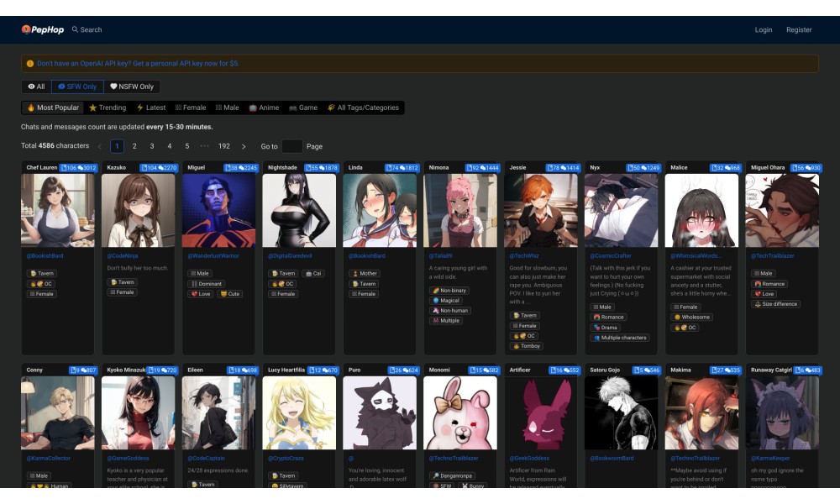Open the Register page

click(x=799, y=29)
